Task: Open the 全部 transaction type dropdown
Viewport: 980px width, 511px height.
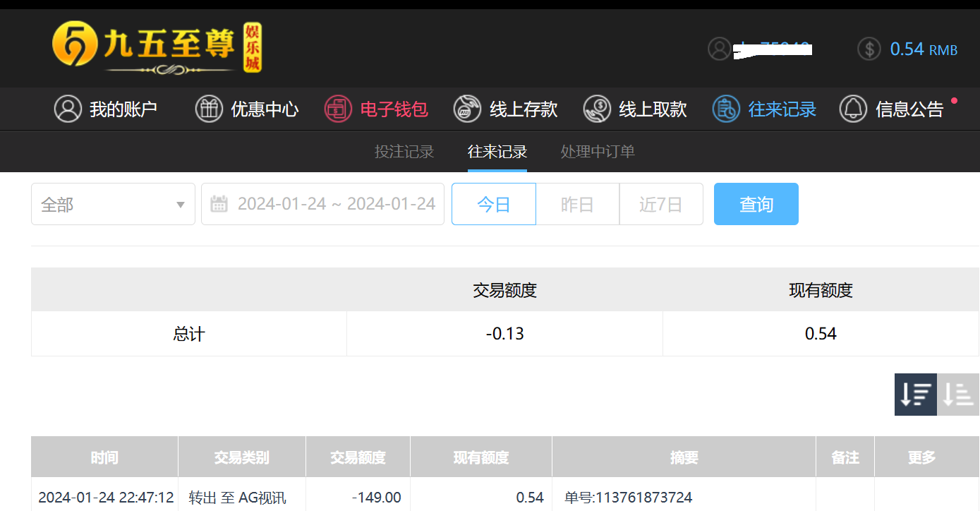Action: [x=113, y=205]
